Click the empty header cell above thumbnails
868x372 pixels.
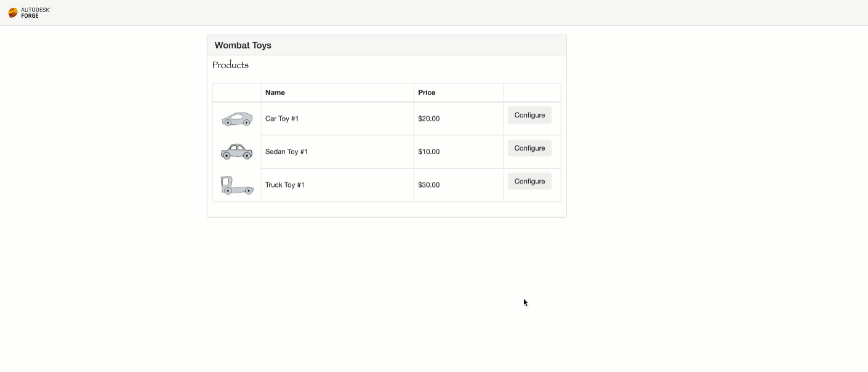pos(237,92)
